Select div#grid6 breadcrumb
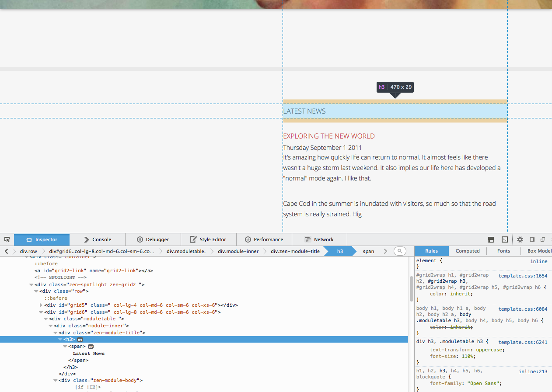 click(x=102, y=251)
